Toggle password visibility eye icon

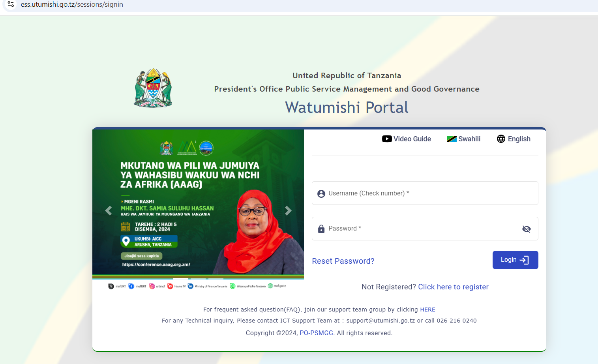527,229
